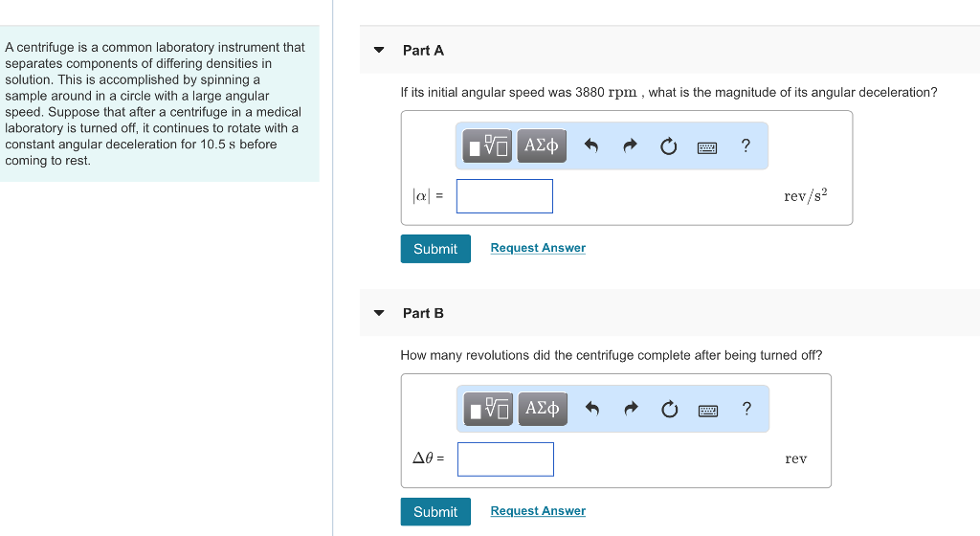Click redo arrow in Part A toolbar
The width and height of the screenshot is (980, 536).
[x=630, y=146]
